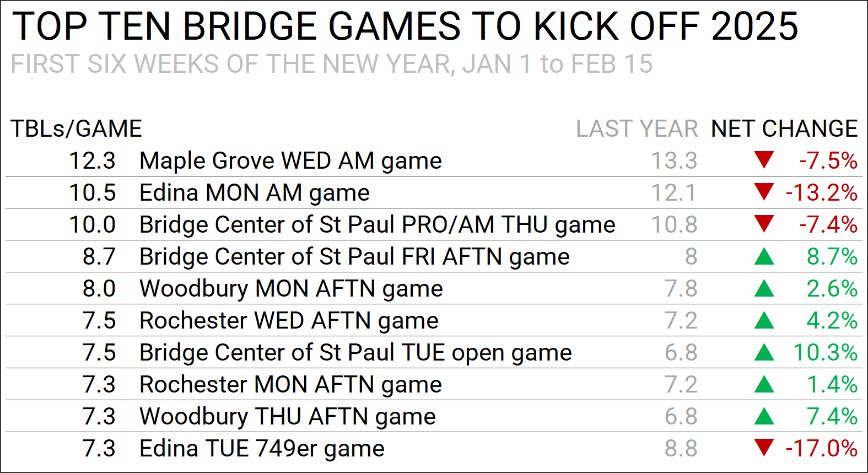
Task: Click red down arrow beside -13.2%
Action: tap(764, 192)
